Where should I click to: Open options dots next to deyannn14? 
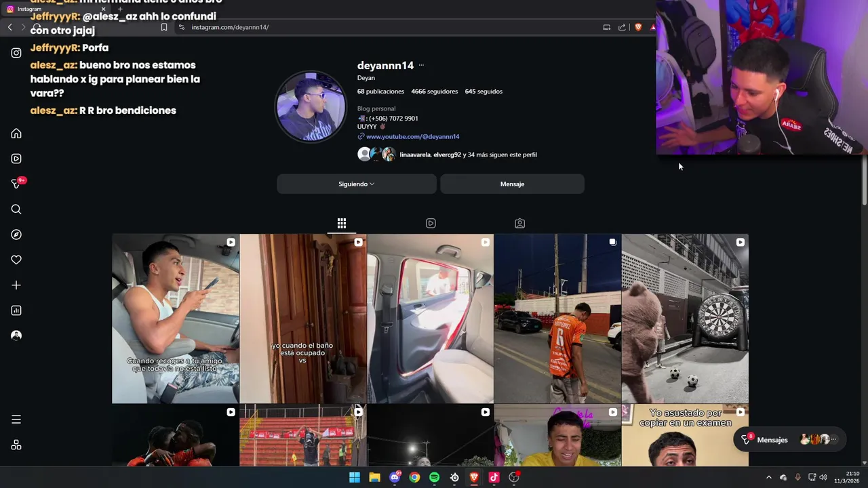click(421, 66)
